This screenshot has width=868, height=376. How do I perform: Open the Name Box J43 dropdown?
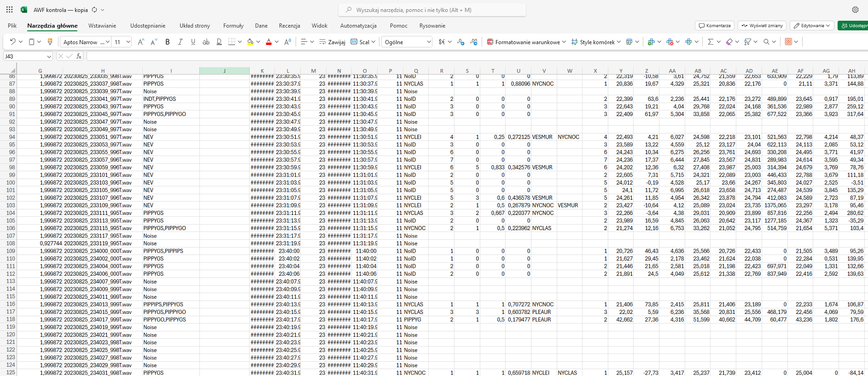pos(49,56)
